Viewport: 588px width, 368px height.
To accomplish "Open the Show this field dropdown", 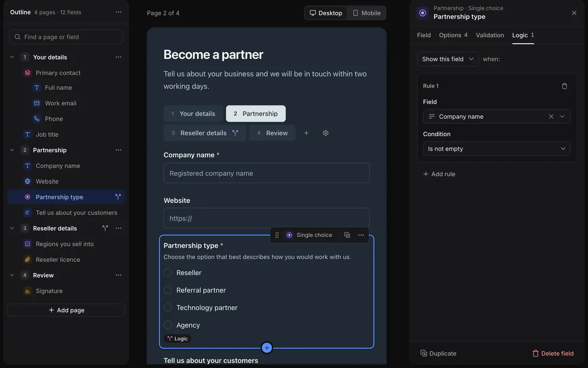I will (x=448, y=59).
